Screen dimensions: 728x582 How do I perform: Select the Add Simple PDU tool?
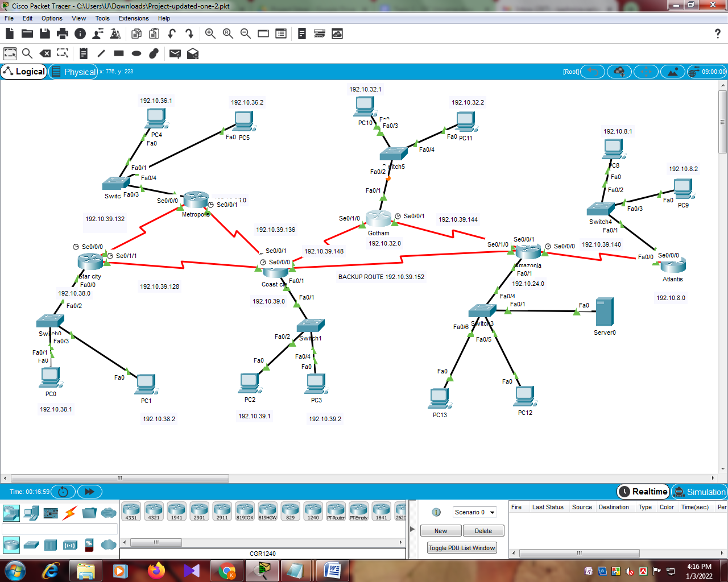point(175,53)
